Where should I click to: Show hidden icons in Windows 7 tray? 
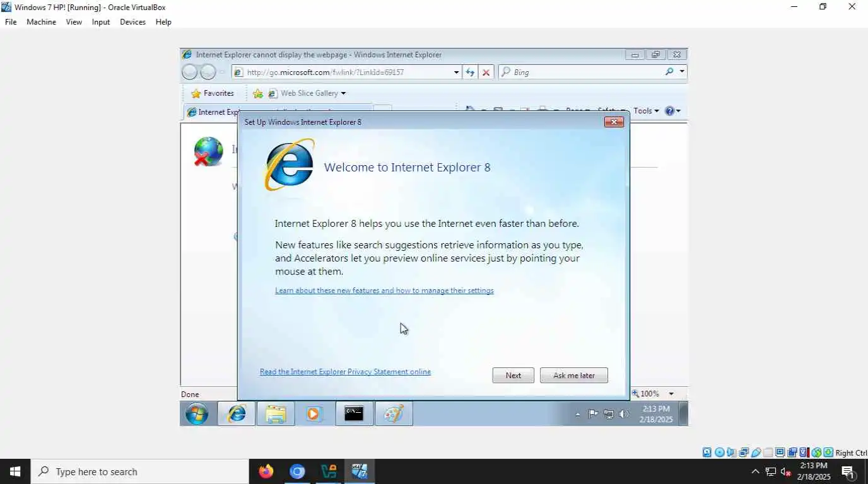[578, 415]
